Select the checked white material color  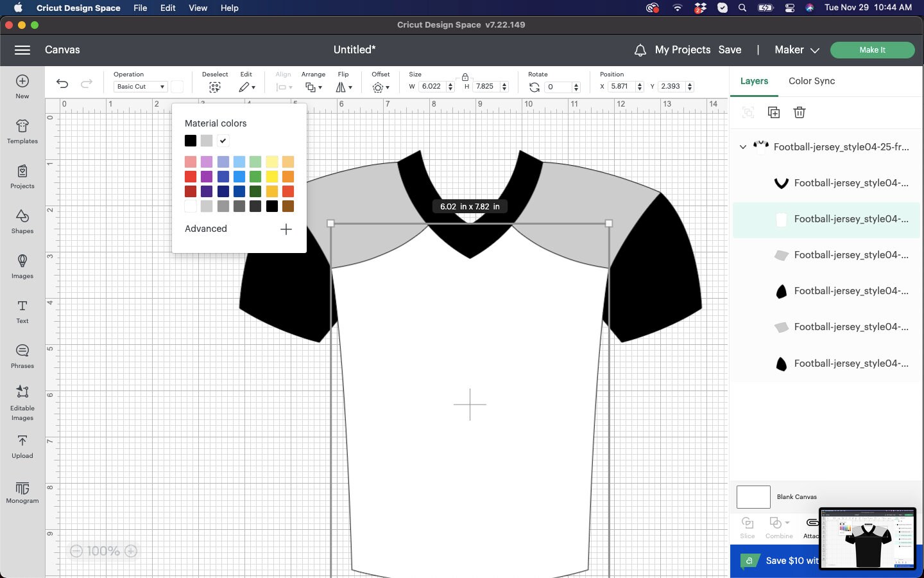tap(223, 141)
